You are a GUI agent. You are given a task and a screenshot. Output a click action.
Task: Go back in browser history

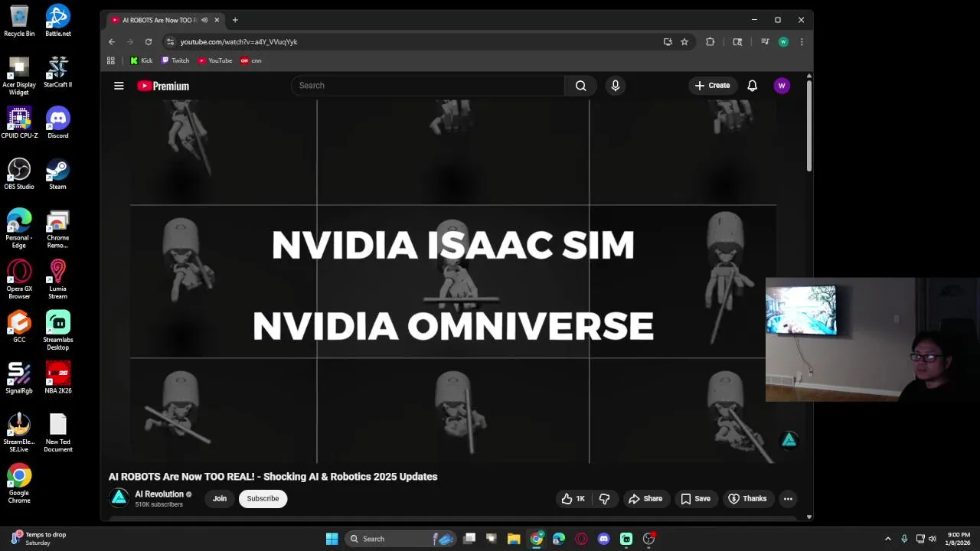(x=112, y=42)
